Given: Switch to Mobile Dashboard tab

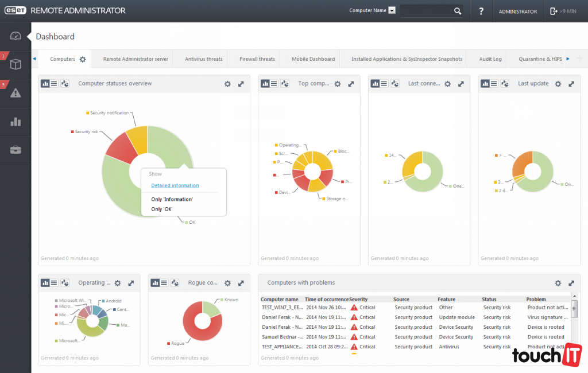Looking at the screenshot, I should coord(314,59).
